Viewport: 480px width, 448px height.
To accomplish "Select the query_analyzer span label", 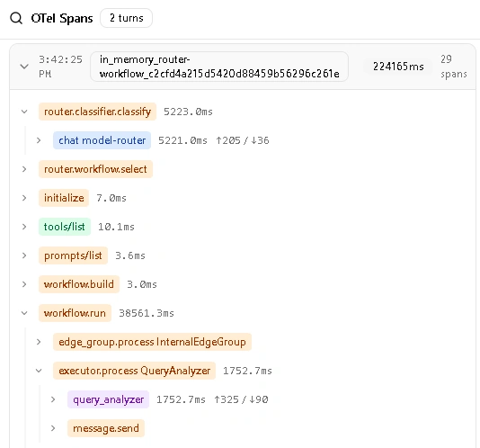I will 109,399.
